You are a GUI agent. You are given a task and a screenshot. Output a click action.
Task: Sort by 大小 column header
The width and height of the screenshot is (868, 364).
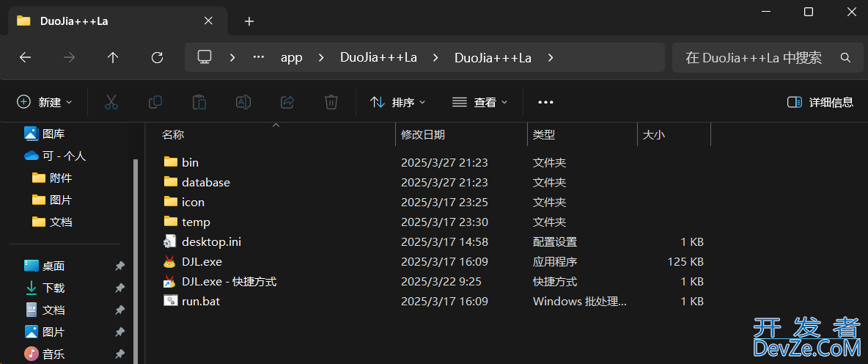(654, 134)
